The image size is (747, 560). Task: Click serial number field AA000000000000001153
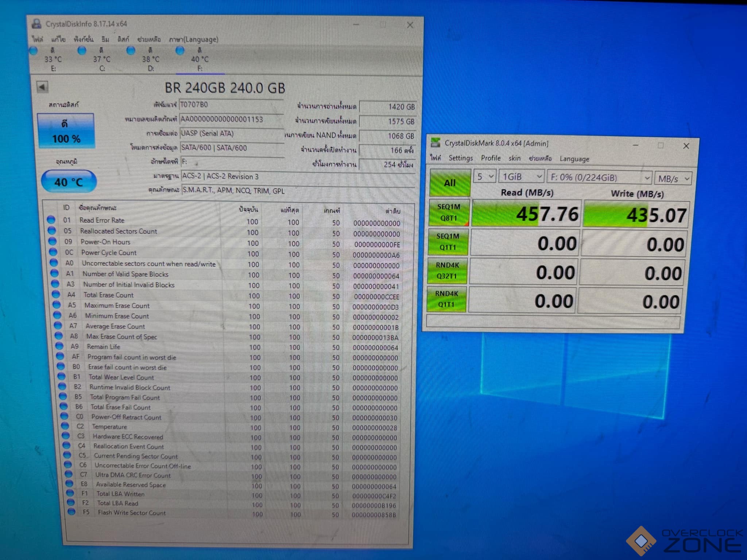[x=232, y=120]
